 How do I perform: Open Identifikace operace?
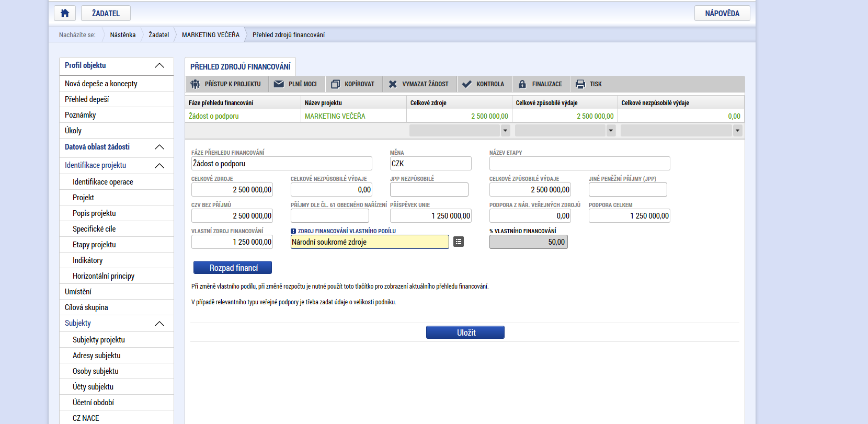coord(117,182)
